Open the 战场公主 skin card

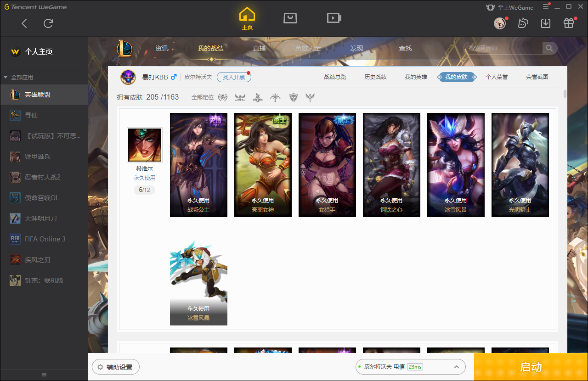pyautogui.click(x=198, y=165)
